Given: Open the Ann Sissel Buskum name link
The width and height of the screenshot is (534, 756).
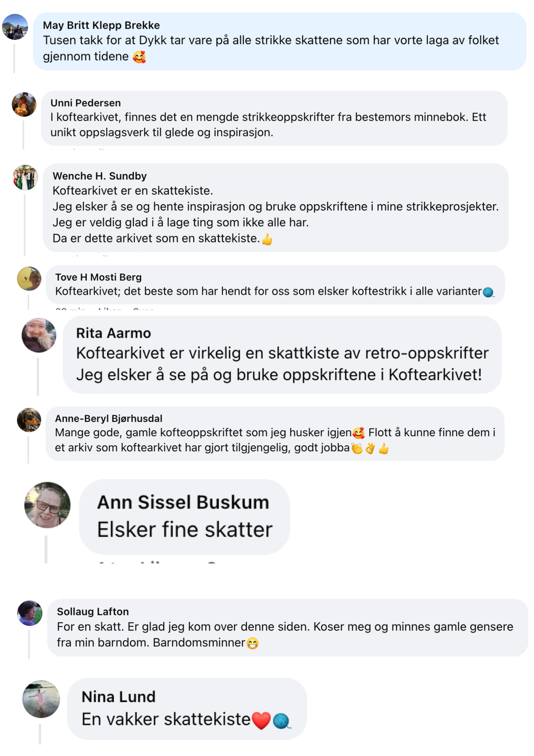Looking at the screenshot, I should pos(183,502).
